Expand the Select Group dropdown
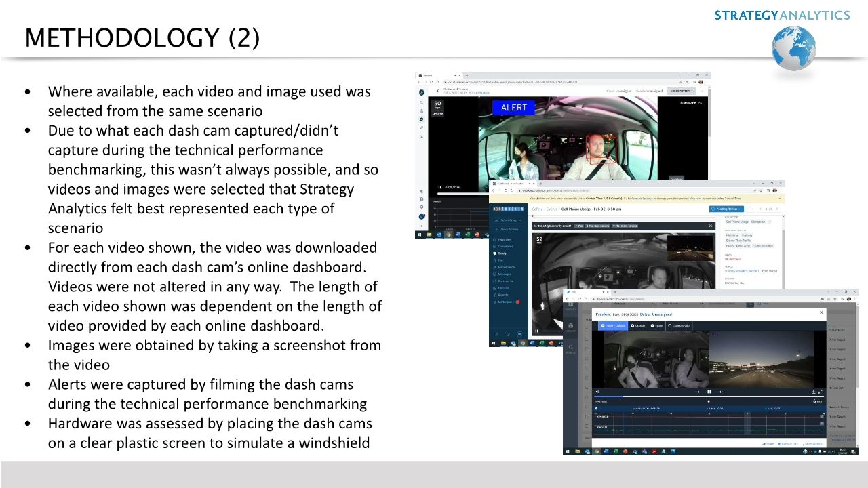 click(509, 220)
